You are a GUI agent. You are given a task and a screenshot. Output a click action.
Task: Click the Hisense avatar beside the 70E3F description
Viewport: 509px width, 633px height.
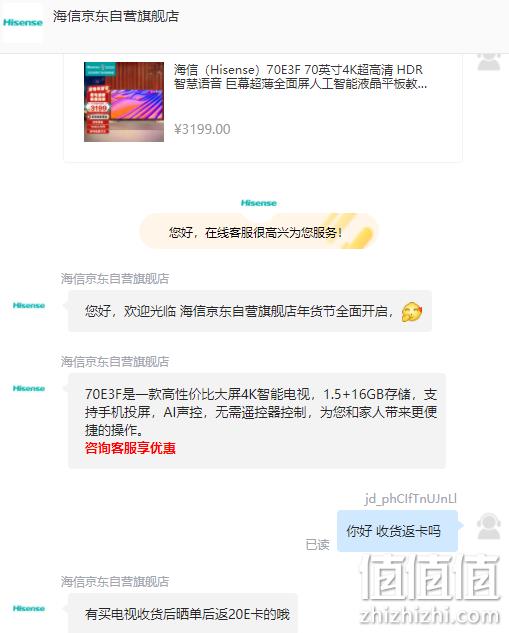coord(29,388)
